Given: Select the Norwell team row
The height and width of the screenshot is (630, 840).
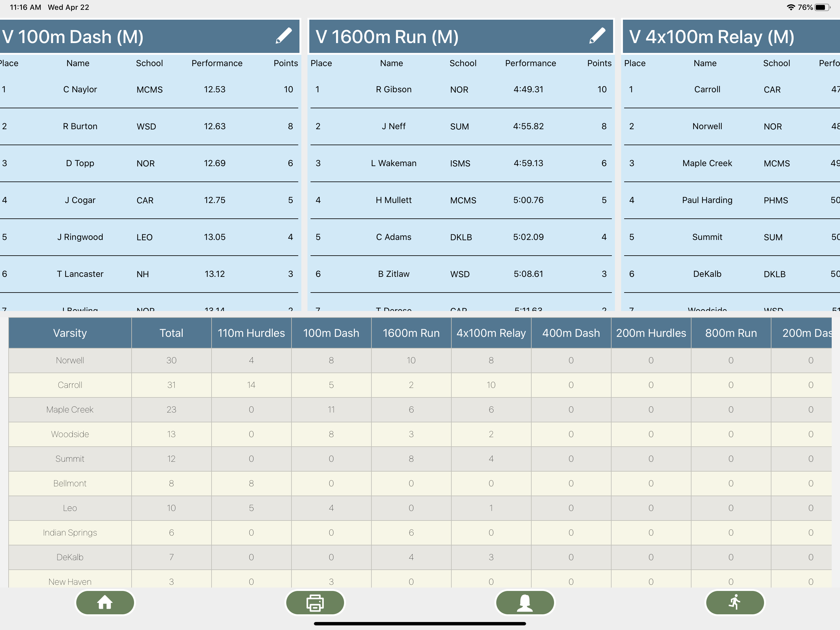Looking at the screenshot, I should pos(420,360).
